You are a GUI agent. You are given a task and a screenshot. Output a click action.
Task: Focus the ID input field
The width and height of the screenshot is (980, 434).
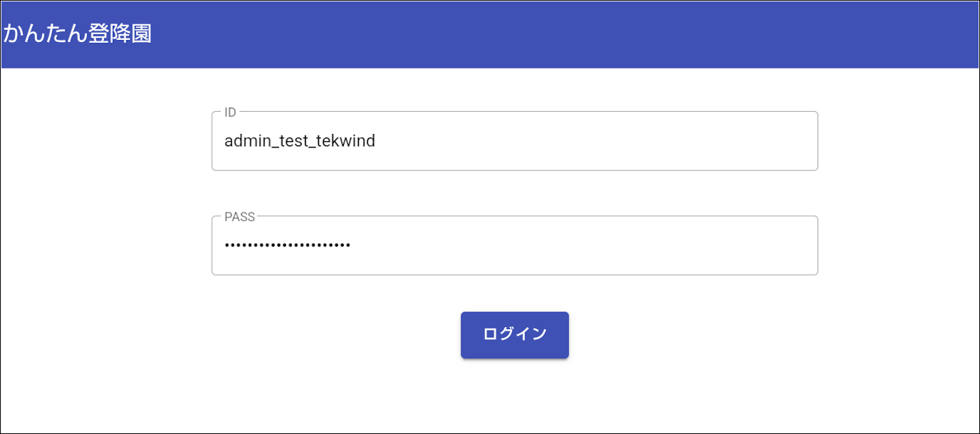click(514, 141)
